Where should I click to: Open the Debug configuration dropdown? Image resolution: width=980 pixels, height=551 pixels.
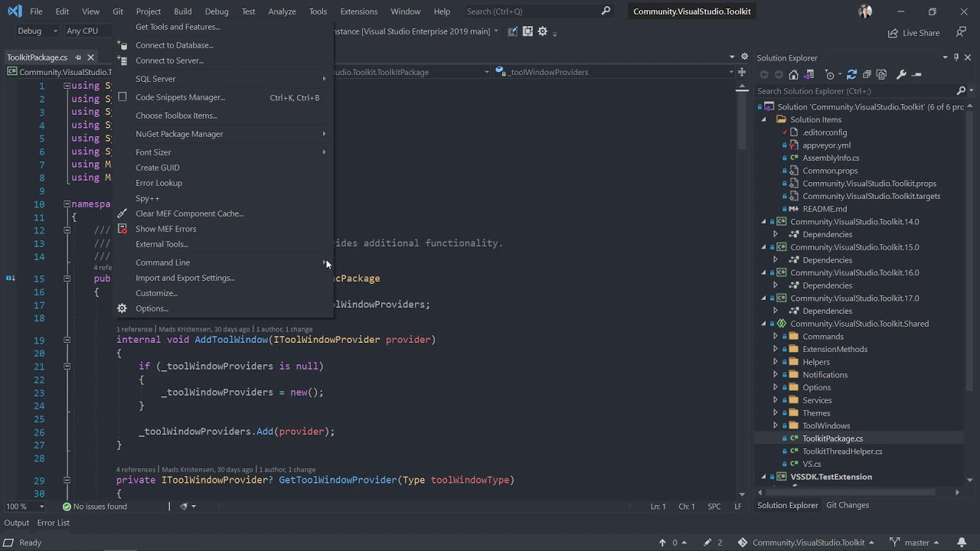click(37, 31)
